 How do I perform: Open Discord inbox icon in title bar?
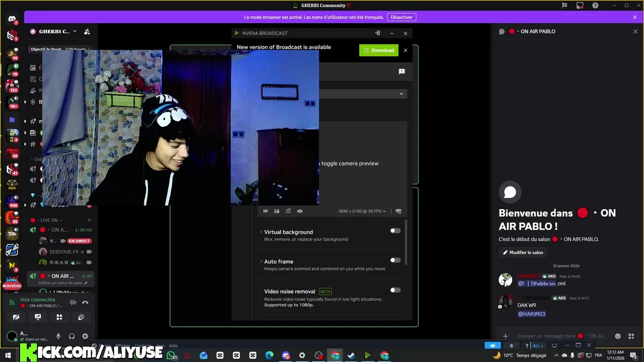[x=580, y=6]
